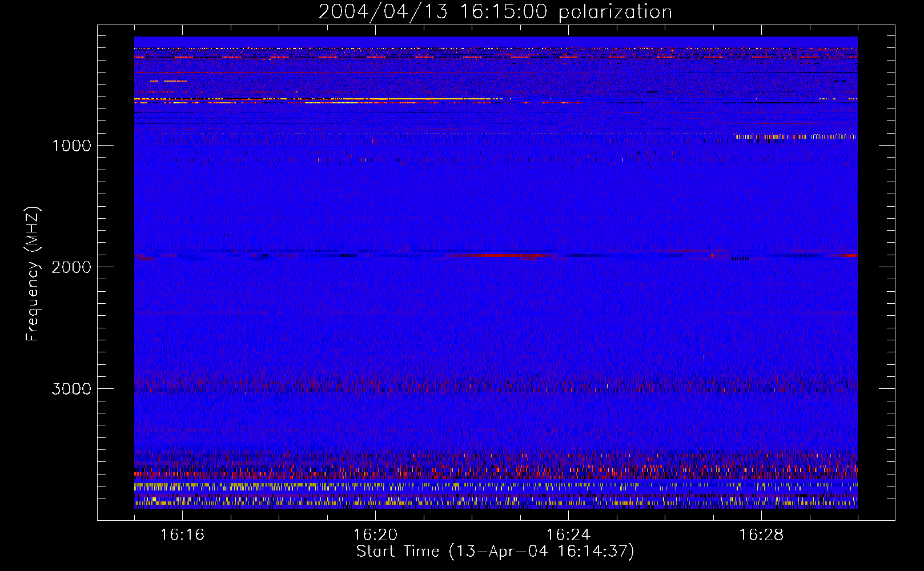Click the 'Frequency (MHZ)' axis label

coord(33,274)
